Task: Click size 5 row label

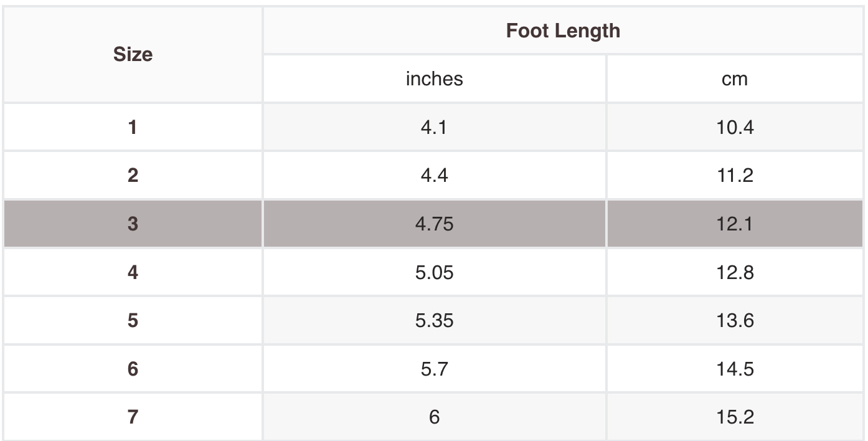Action: [x=133, y=320]
